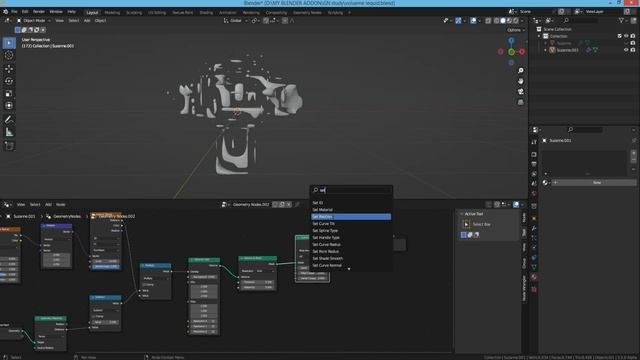640x360 pixels.
Task: Click the Blender logo menu icon
Action: 6,12
